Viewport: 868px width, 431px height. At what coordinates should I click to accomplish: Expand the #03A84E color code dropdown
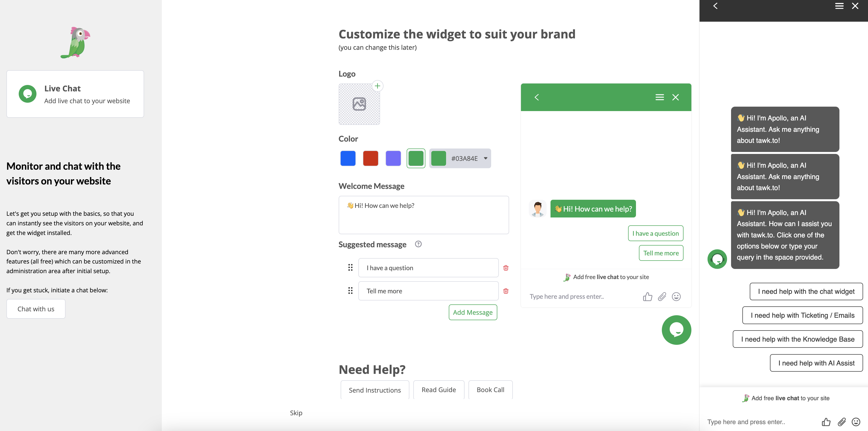[x=485, y=158]
